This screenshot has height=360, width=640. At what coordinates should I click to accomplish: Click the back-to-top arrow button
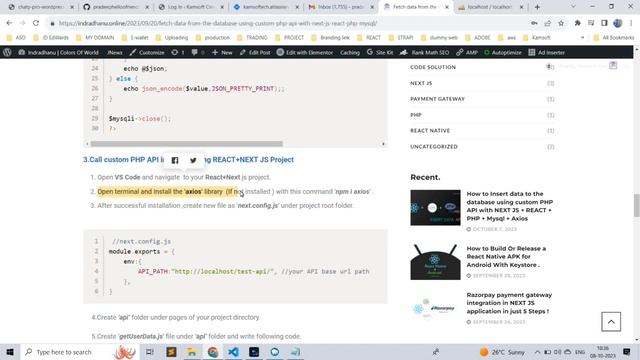click(611, 322)
